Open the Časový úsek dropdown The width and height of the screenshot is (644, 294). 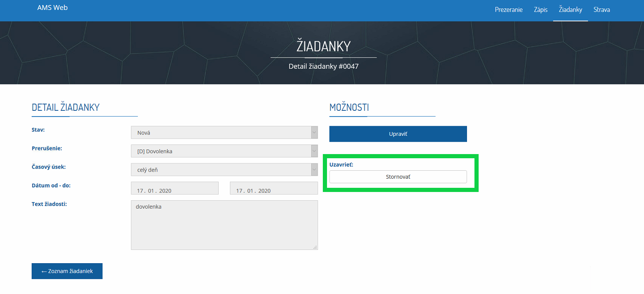click(x=224, y=169)
